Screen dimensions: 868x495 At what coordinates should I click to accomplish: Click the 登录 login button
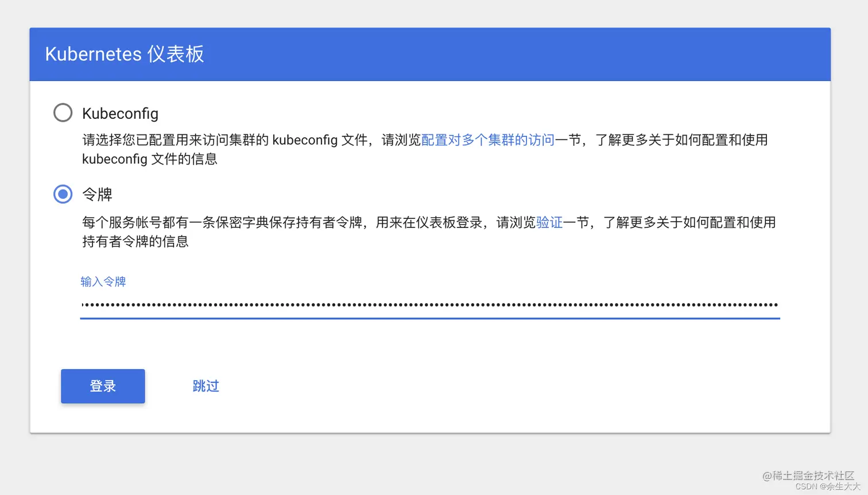[x=103, y=386]
